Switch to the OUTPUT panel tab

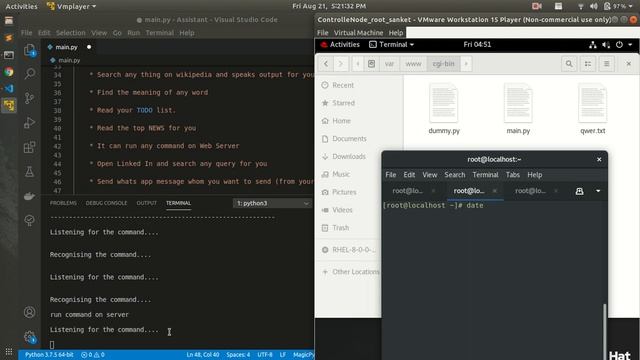click(x=147, y=203)
